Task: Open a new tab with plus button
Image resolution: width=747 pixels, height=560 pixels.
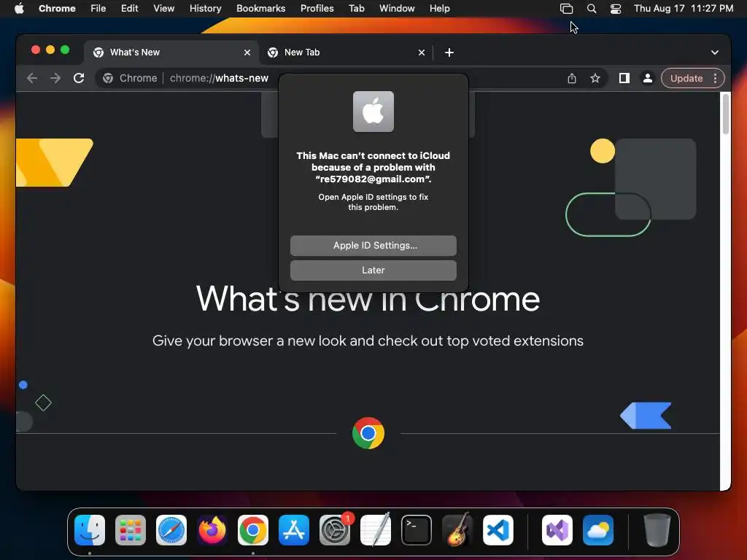Action: click(449, 52)
